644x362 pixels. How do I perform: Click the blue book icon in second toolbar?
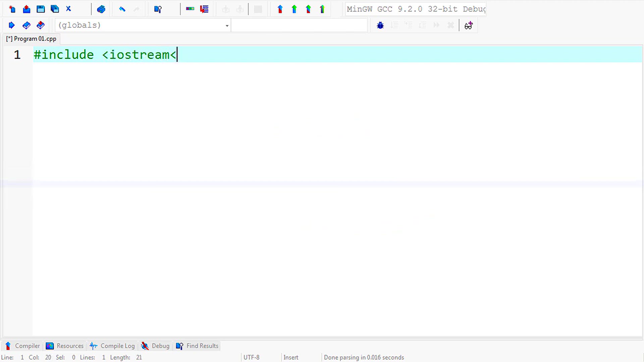tap(26, 25)
